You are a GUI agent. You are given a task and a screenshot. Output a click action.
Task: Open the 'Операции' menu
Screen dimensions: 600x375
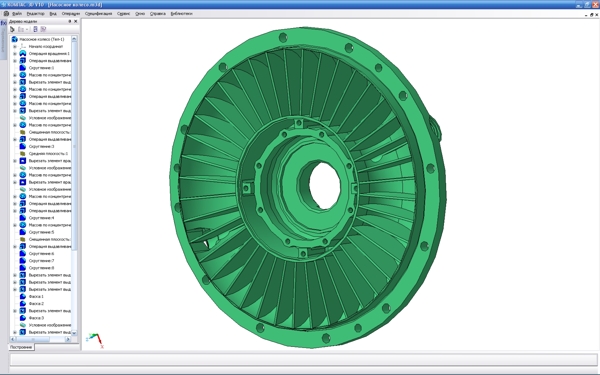71,13
